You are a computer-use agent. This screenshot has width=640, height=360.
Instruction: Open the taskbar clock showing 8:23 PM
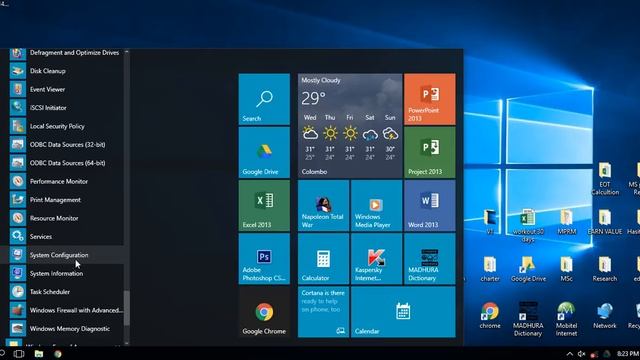click(628, 353)
